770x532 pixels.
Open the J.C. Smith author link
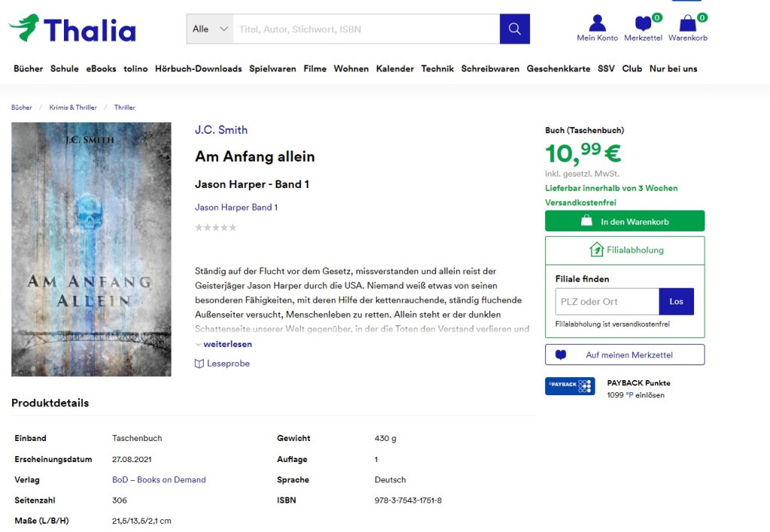221,130
